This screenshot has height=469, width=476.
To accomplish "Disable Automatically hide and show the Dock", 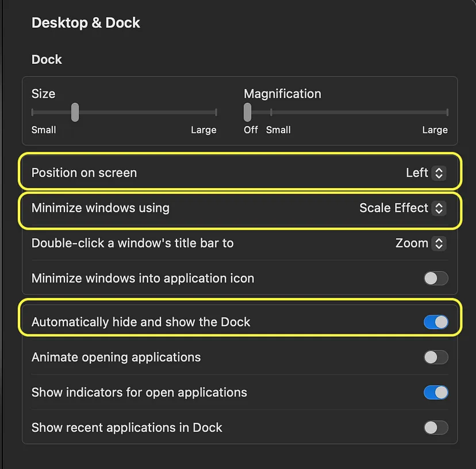I will click(x=436, y=322).
